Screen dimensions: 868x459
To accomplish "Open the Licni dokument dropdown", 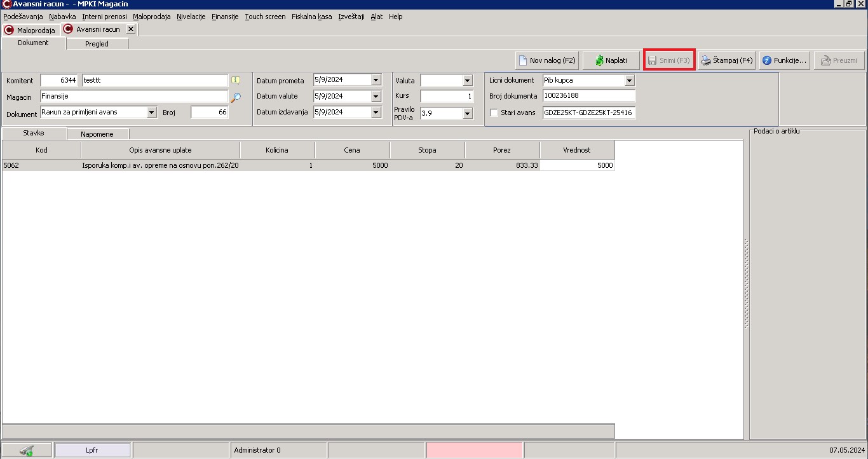I will pos(630,81).
